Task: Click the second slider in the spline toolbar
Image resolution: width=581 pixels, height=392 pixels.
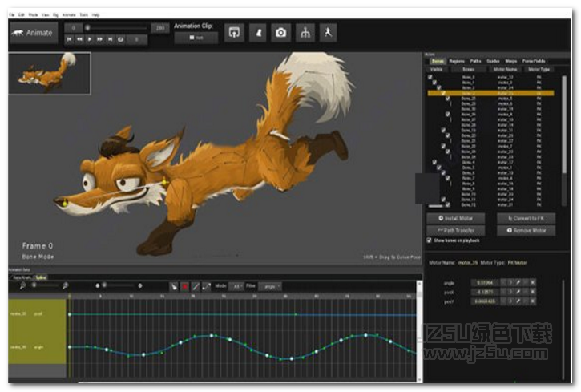Action: (x=119, y=285)
